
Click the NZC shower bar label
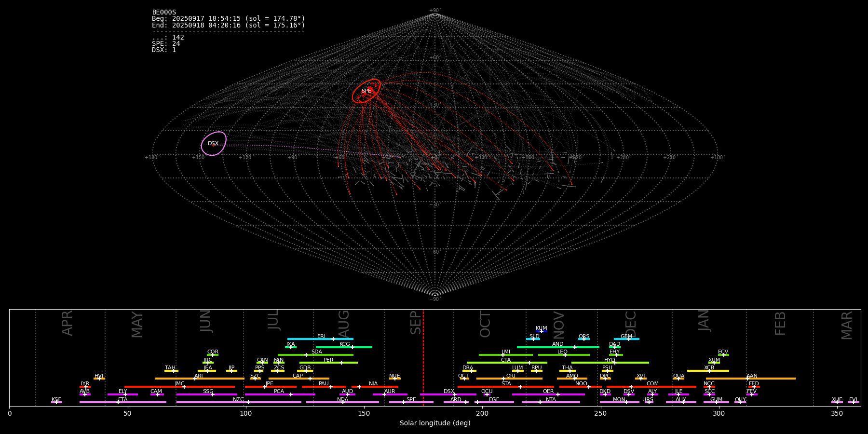tap(239, 400)
